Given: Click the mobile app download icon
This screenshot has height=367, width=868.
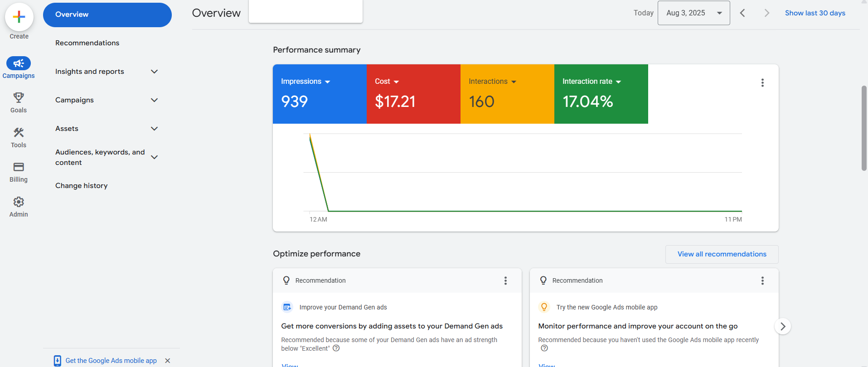Looking at the screenshot, I should pos(58,361).
